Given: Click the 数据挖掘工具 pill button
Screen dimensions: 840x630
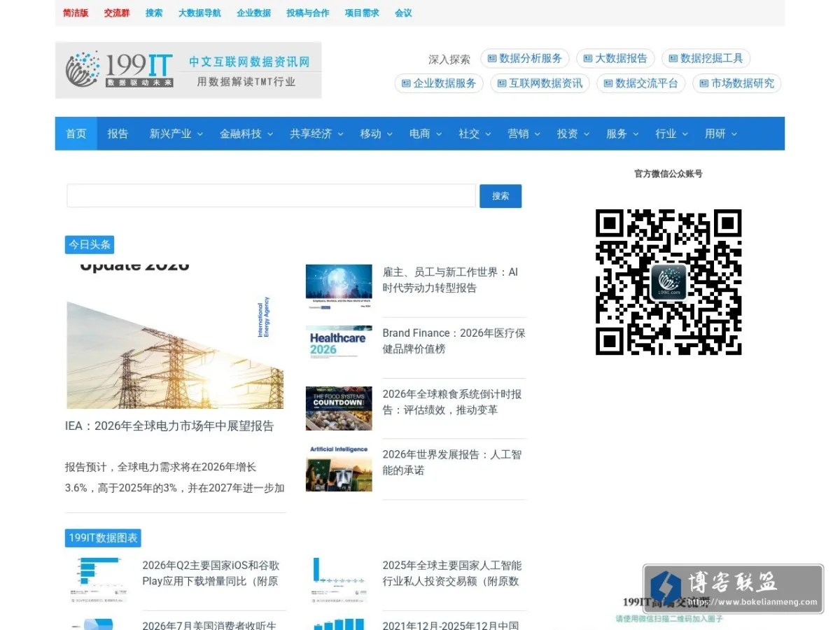Looking at the screenshot, I should click(x=706, y=58).
